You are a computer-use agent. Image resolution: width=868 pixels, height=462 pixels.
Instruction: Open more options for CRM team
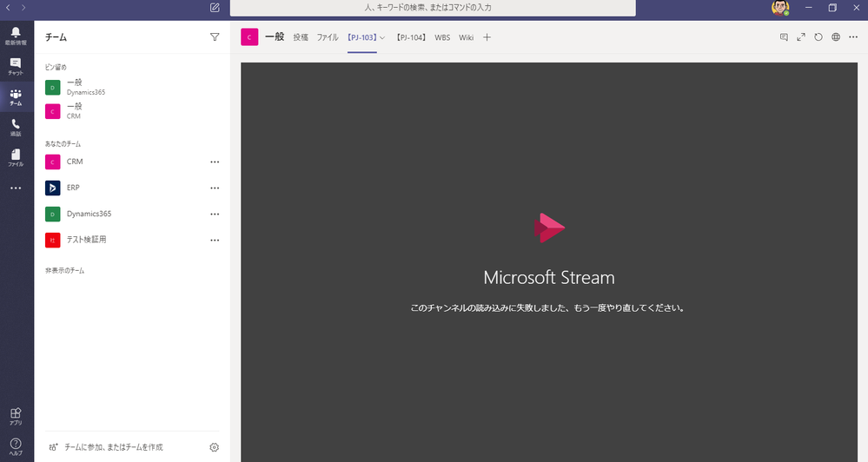click(x=215, y=162)
